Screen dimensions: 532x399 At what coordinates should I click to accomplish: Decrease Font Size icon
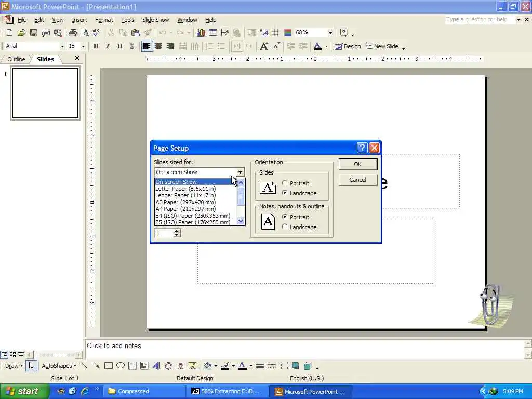point(276,46)
